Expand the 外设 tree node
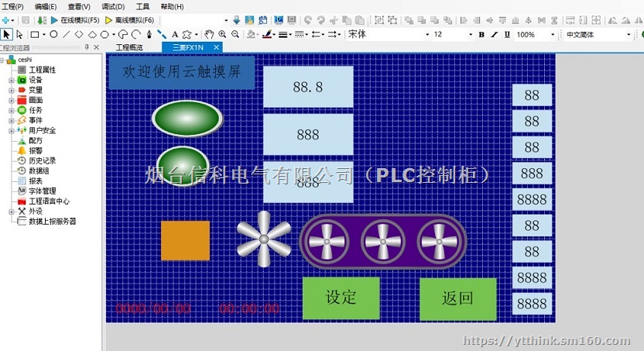 [x=11, y=212]
